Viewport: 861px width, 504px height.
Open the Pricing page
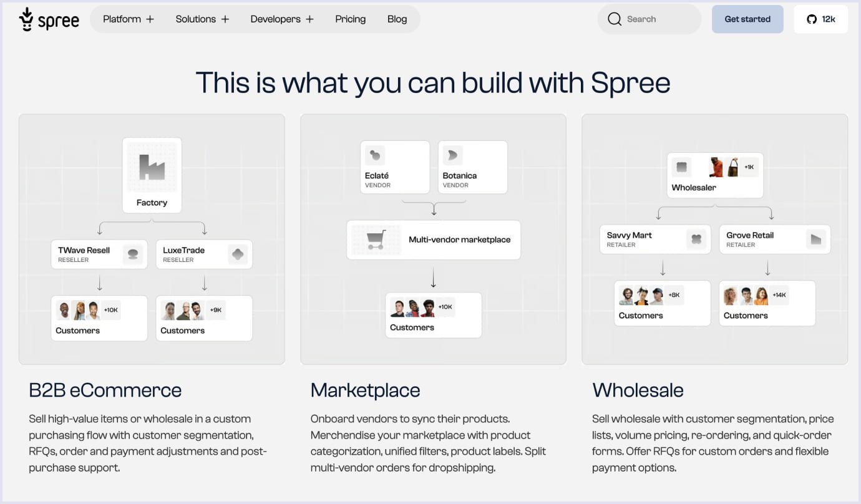click(x=351, y=19)
